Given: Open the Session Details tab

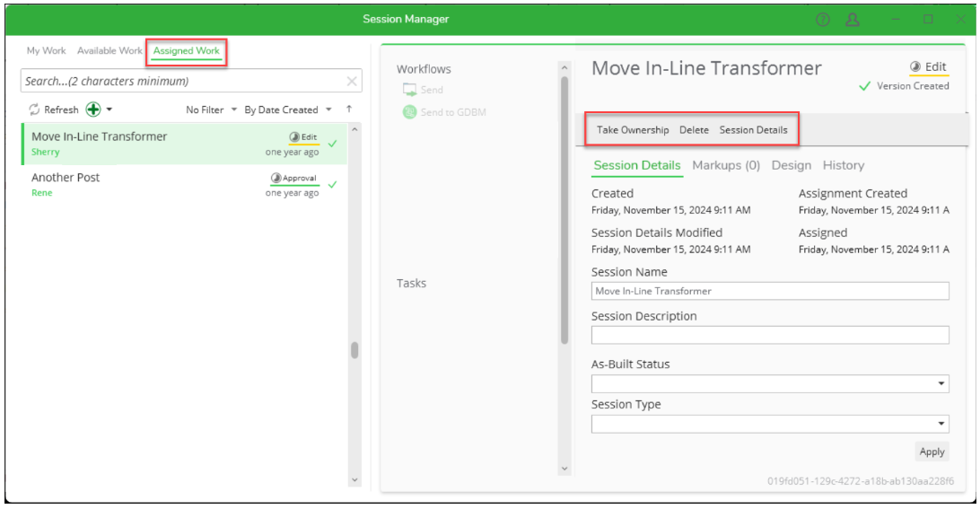Looking at the screenshot, I should 637,166.
